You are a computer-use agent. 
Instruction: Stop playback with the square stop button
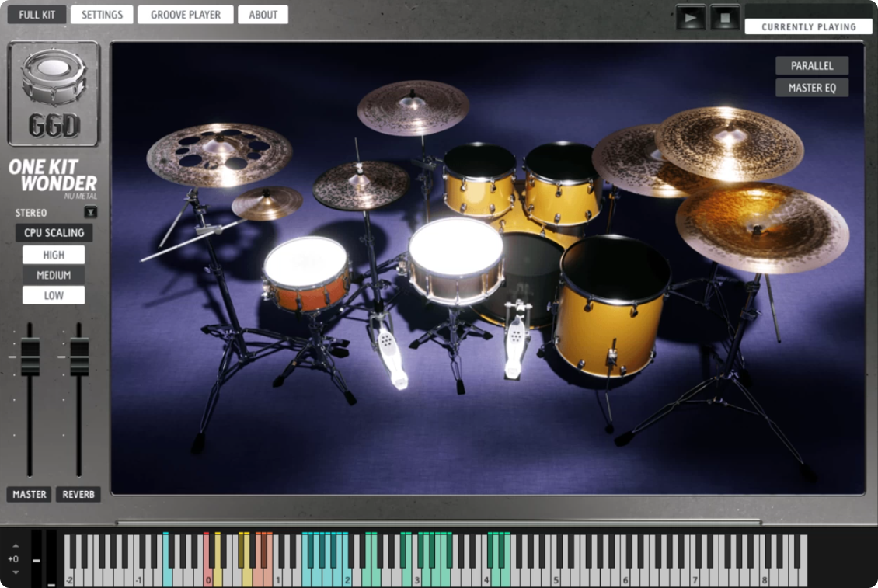(725, 17)
